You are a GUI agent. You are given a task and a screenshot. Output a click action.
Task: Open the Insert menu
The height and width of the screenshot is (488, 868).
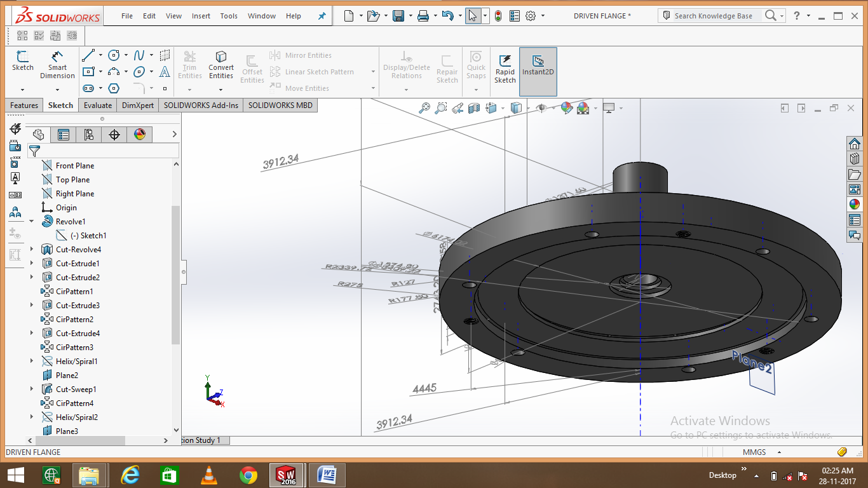(x=201, y=16)
